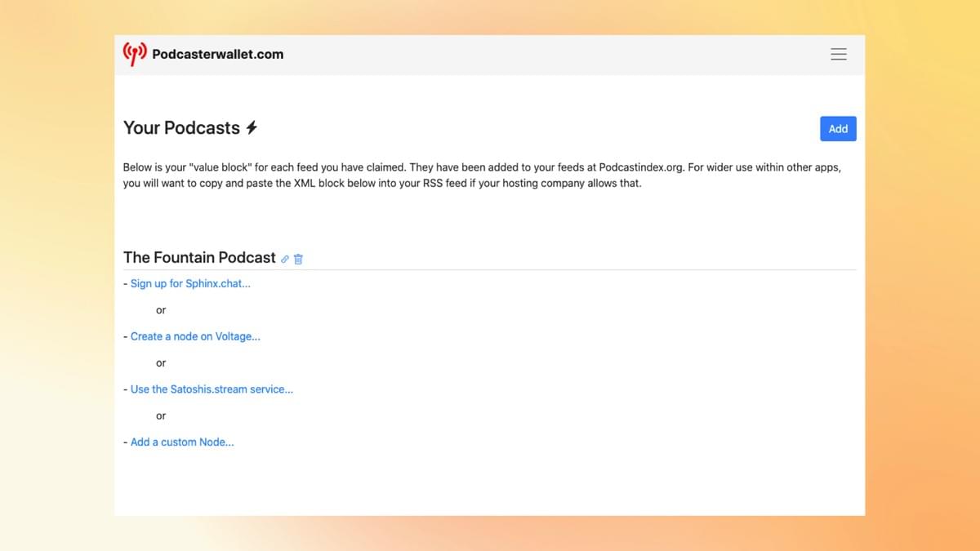Click The Fountain Podcast title text
This screenshot has height=551, width=980.
199,257
